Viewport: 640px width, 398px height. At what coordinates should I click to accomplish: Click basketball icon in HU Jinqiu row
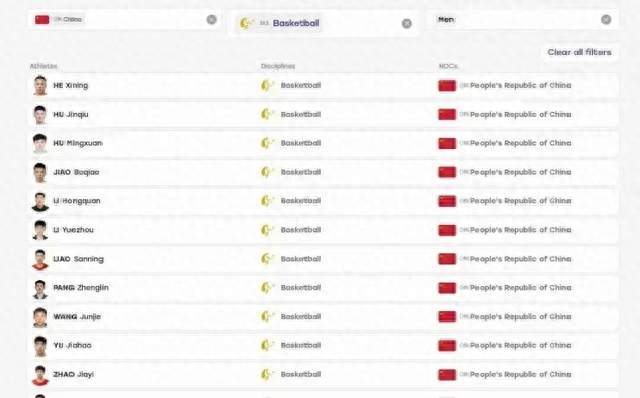pos(267,114)
